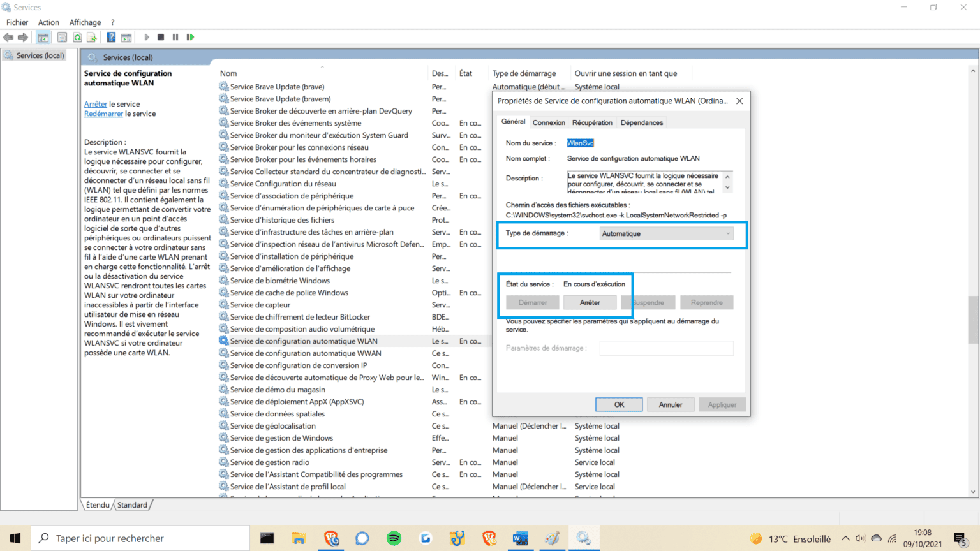Click the WlanSvc service name field
Viewport: 980px width, 551px height.
[581, 143]
